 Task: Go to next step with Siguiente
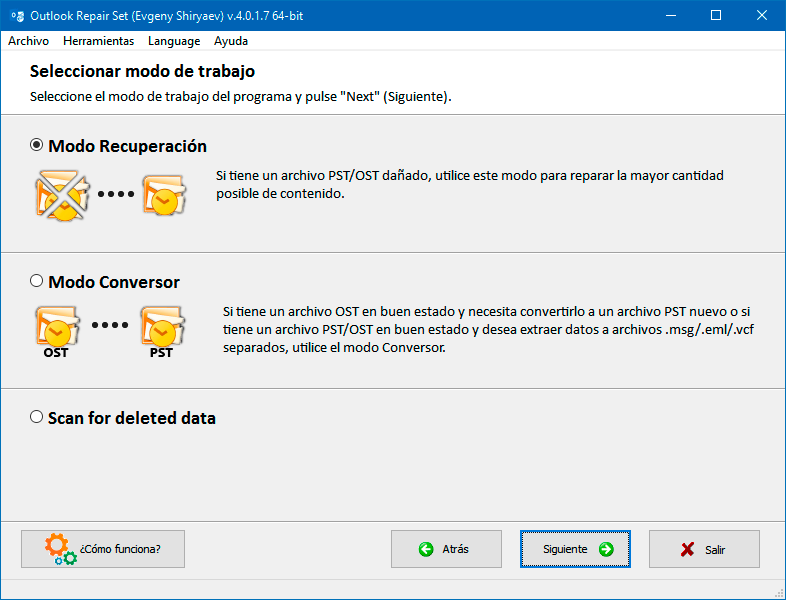tap(575, 549)
